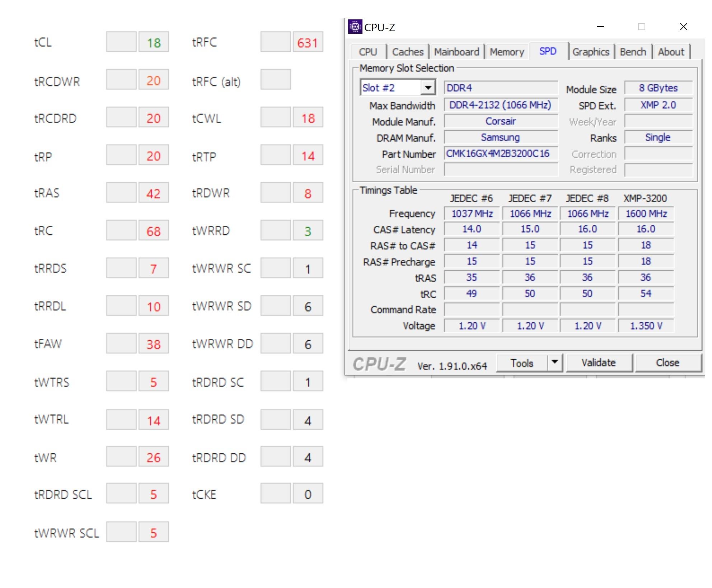This screenshot has height=588, width=712.
Task: Click the empty tRFC (alt) box
Action: point(276,79)
